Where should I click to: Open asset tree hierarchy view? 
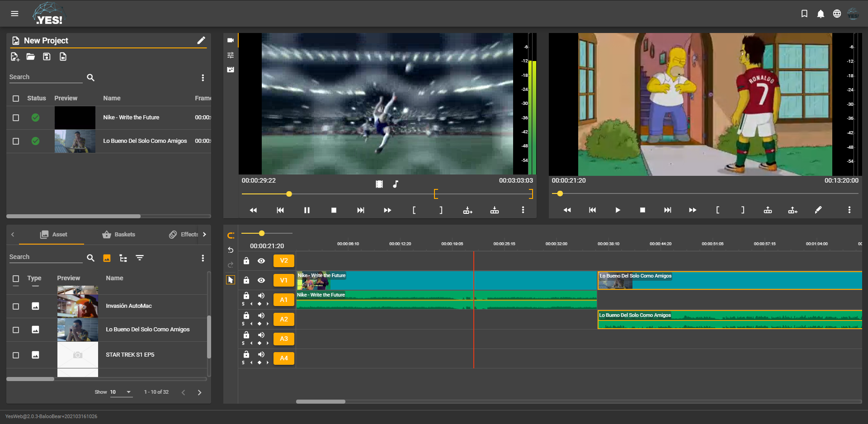pos(123,258)
